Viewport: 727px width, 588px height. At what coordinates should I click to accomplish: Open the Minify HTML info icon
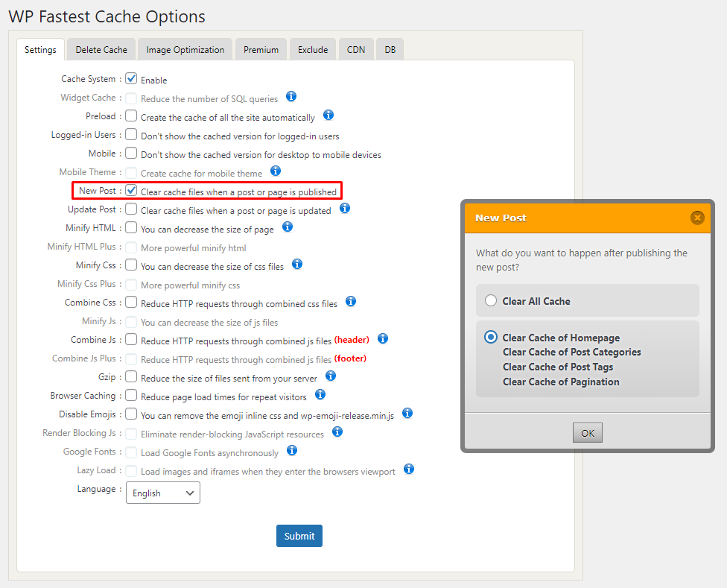pos(288,227)
